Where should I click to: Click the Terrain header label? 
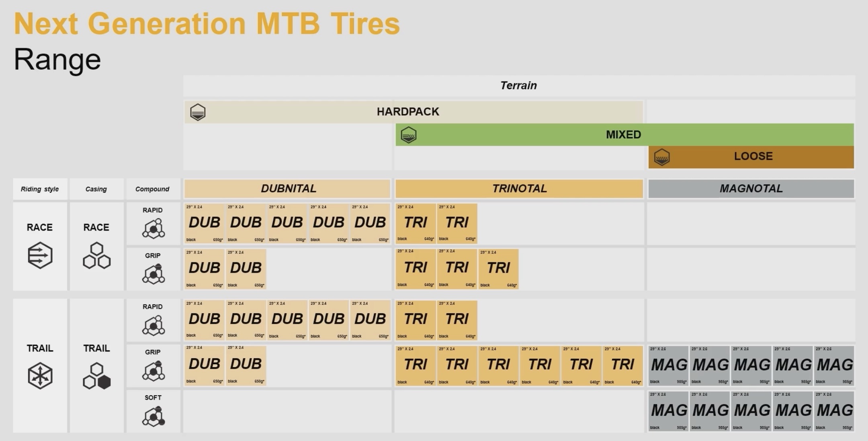click(x=518, y=86)
